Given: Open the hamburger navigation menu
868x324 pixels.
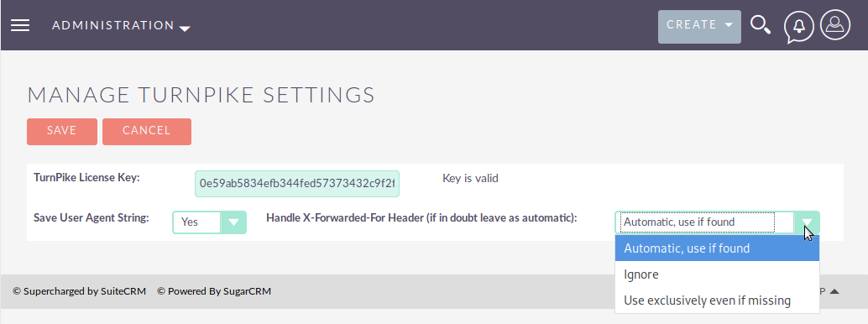Looking at the screenshot, I should (x=20, y=25).
